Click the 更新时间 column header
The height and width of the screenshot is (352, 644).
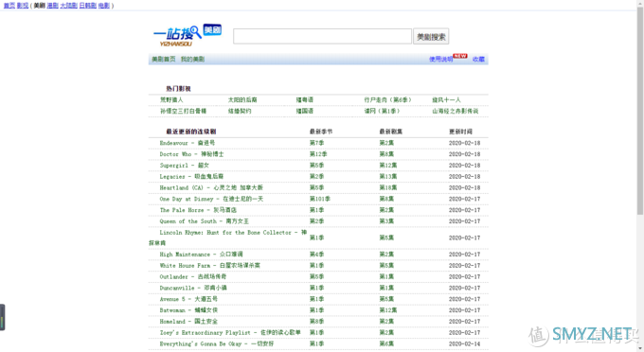(460, 132)
